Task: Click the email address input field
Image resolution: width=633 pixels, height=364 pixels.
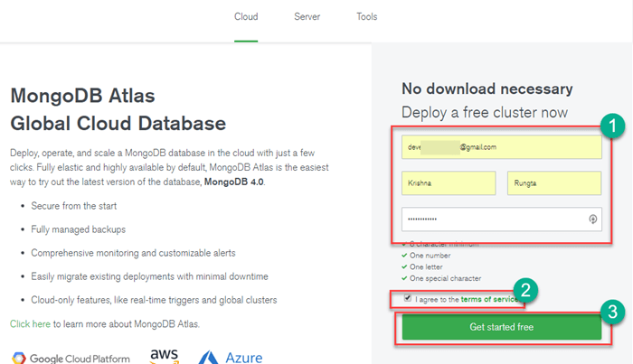Action: pyautogui.click(x=502, y=147)
